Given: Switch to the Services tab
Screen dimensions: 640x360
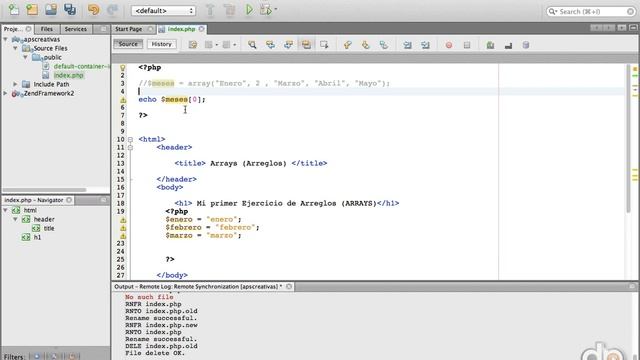Looking at the screenshot, I should pyautogui.click(x=76, y=29).
